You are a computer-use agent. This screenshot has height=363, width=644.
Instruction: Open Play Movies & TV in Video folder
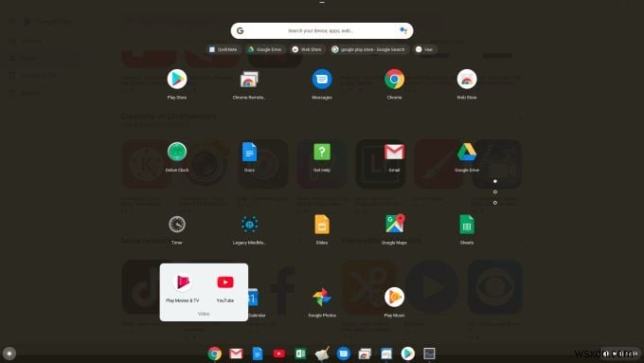(183, 282)
